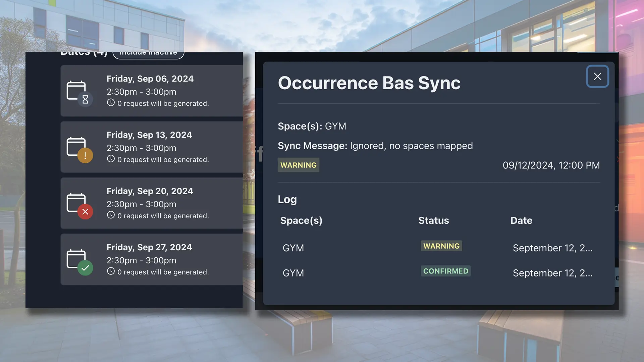The image size is (644, 362).
Task: Close the Occurrence Bas Sync dialog
Action: (x=597, y=76)
